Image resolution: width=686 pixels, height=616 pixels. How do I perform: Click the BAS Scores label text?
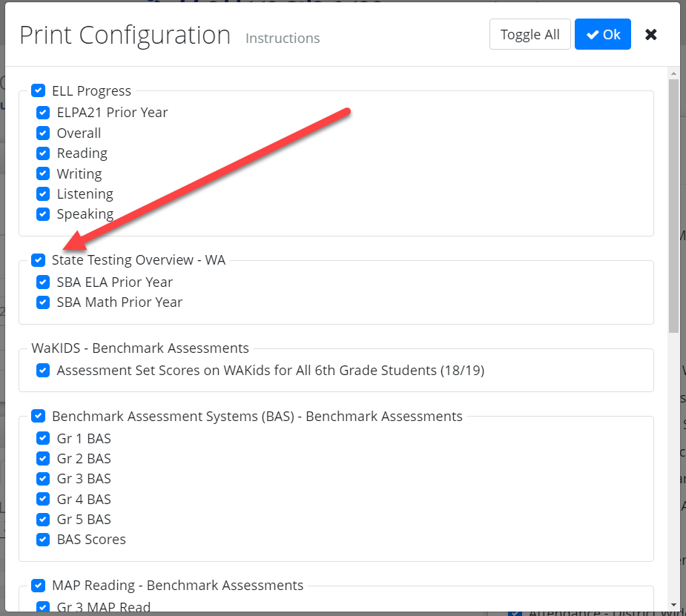pos(91,540)
